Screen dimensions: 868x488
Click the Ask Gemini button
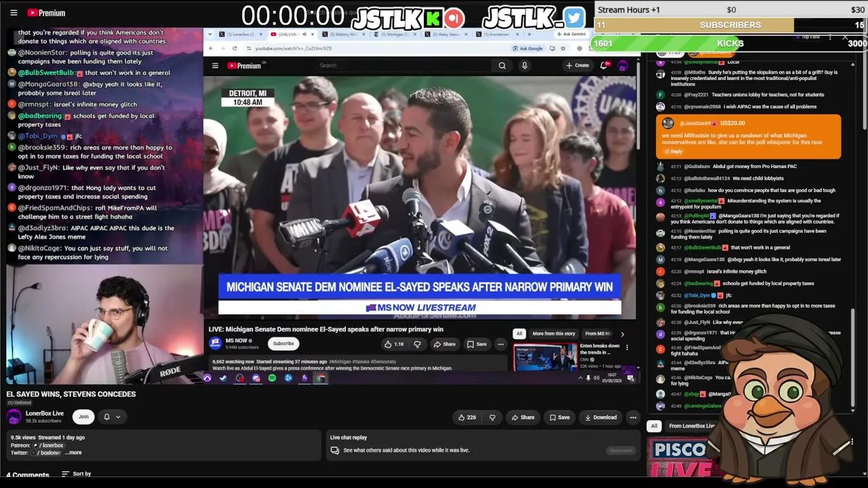click(x=571, y=34)
